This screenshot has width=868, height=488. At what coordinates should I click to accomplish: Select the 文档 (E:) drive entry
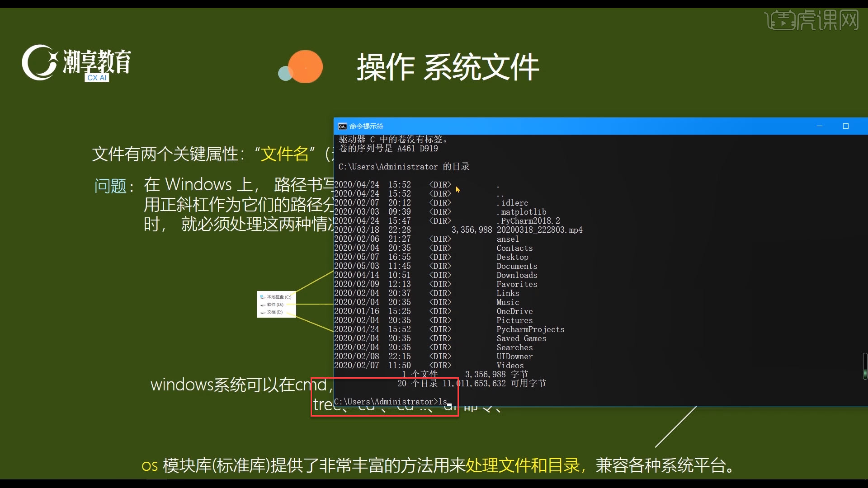tap(274, 312)
